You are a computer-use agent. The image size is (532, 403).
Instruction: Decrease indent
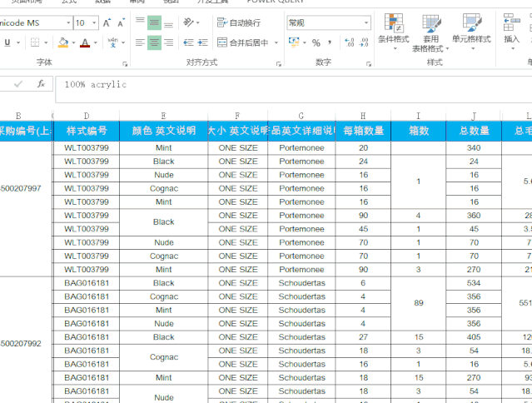point(188,42)
